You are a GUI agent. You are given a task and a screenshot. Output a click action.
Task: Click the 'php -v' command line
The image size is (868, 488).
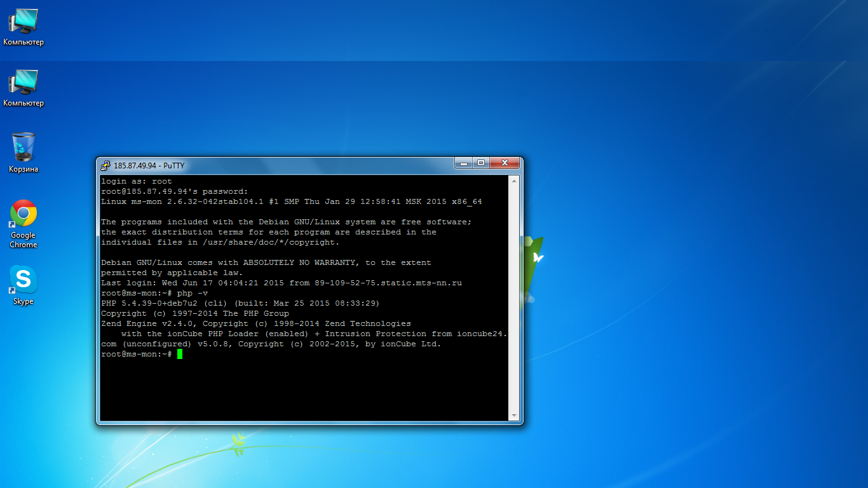[x=154, y=294]
